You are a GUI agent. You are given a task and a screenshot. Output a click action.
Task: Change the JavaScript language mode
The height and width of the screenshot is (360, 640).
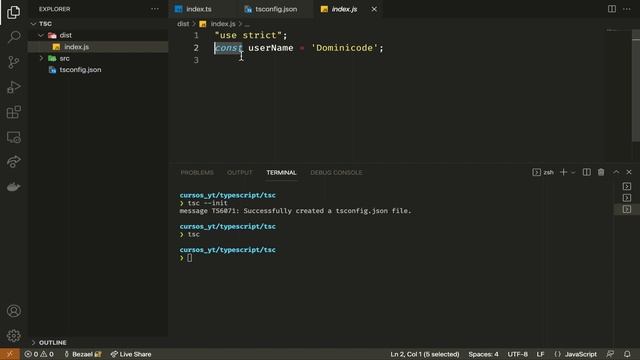(x=580, y=354)
